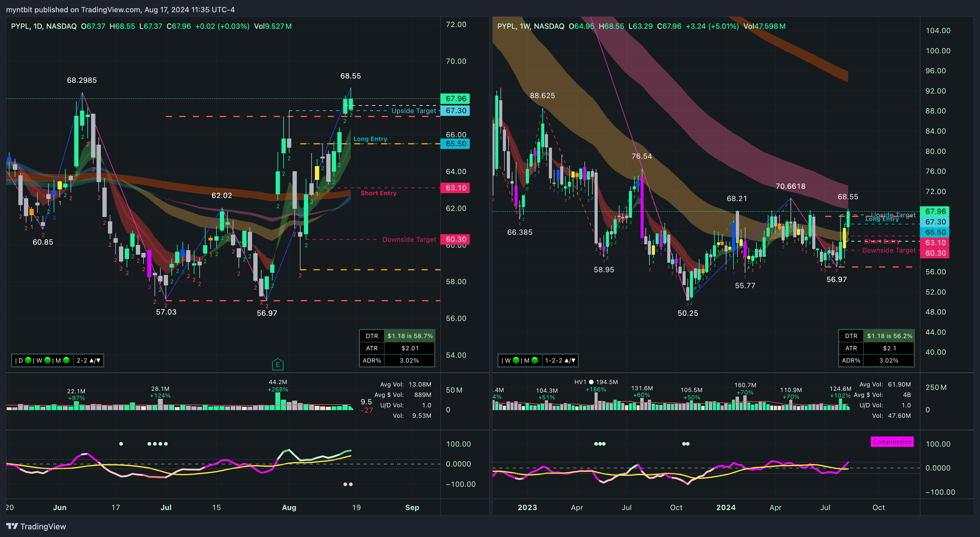This screenshot has height=537, width=980.
Task: Click the Downside Target label on daily chart
Action: click(409, 239)
